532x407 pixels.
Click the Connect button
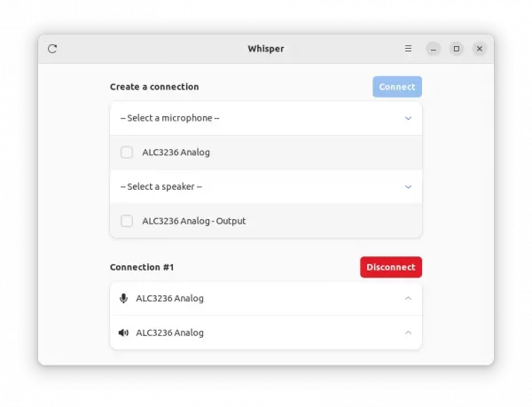[397, 87]
